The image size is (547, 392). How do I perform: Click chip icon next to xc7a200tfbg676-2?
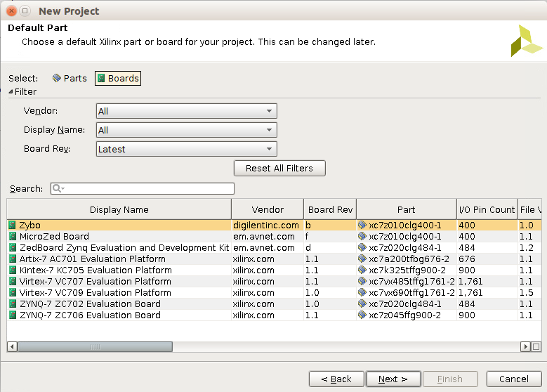(x=362, y=259)
